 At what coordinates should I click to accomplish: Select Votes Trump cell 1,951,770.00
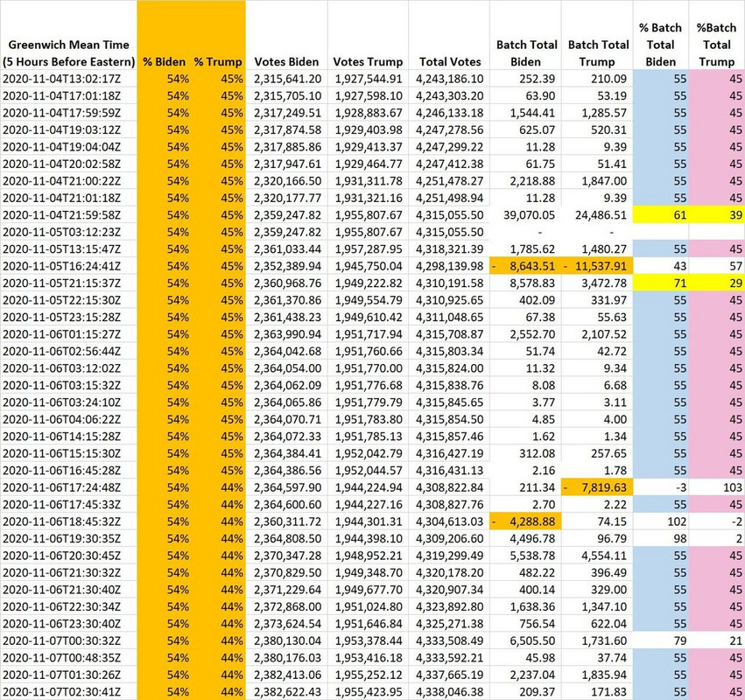click(369, 368)
